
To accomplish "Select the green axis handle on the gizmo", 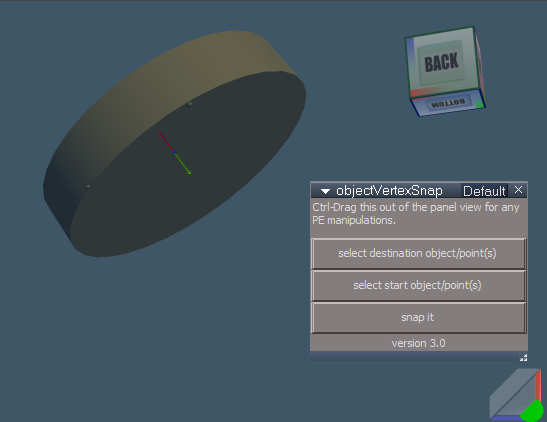I will pyautogui.click(x=182, y=164).
